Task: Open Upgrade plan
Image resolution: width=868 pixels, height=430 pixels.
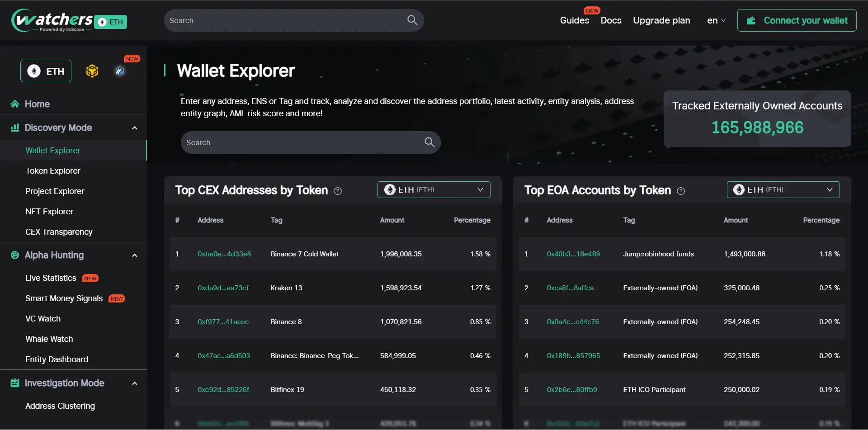Action: [x=661, y=20]
